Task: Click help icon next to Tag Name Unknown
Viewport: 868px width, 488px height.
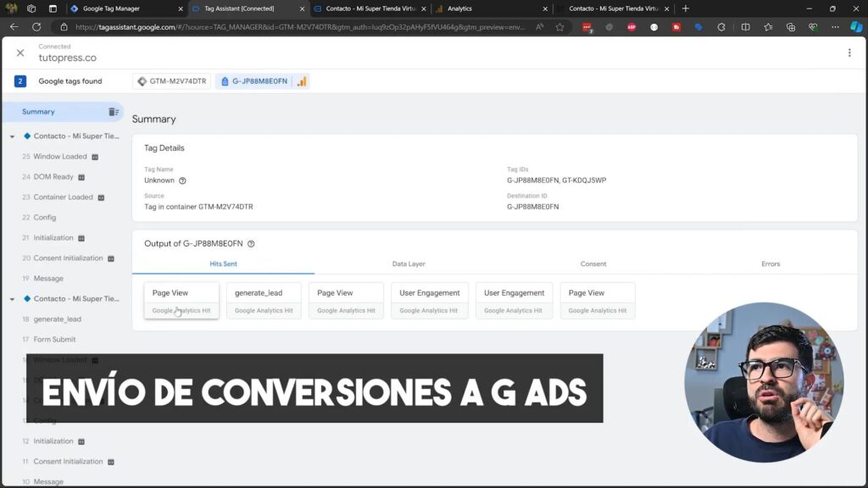Action: point(182,181)
